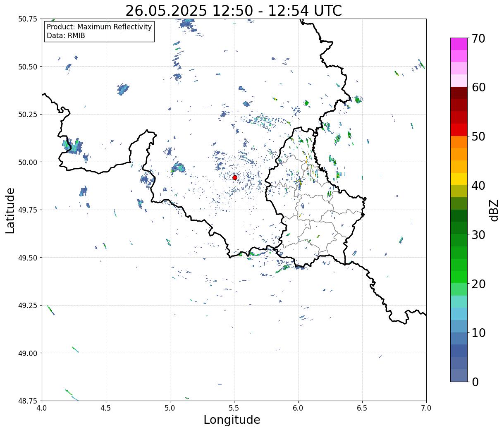Click the latitude tick label 49.25

pos(27,306)
